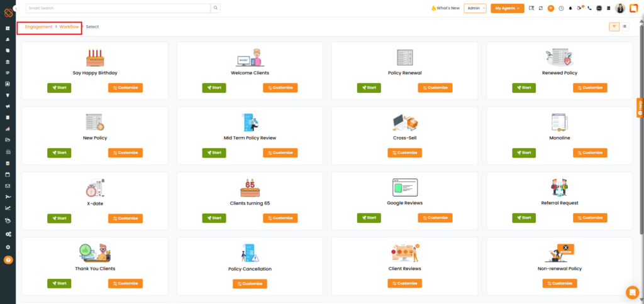Expand the sidebar with the arrow toggle
This screenshot has height=304, width=644.
coord(16,8)
